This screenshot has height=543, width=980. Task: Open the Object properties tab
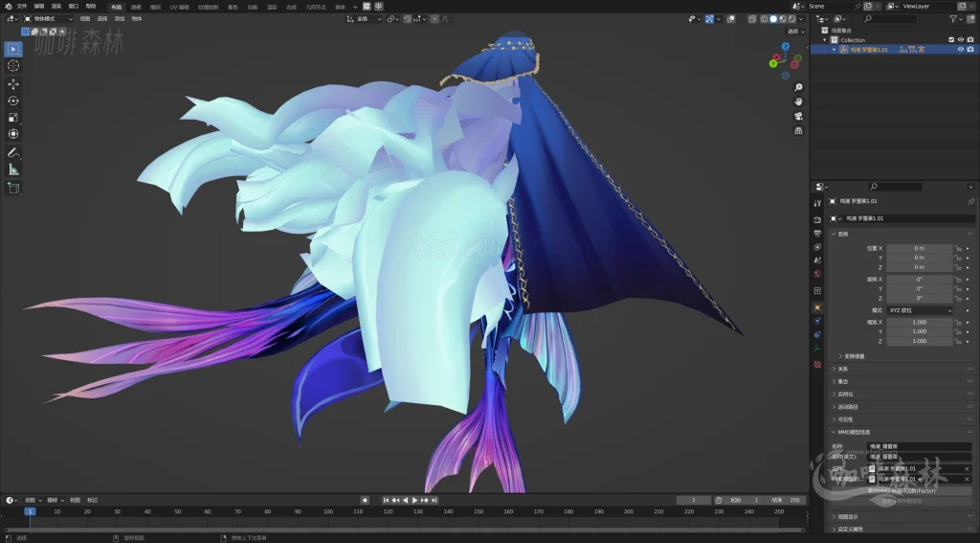pyautogui.click(x=817, y=307)
